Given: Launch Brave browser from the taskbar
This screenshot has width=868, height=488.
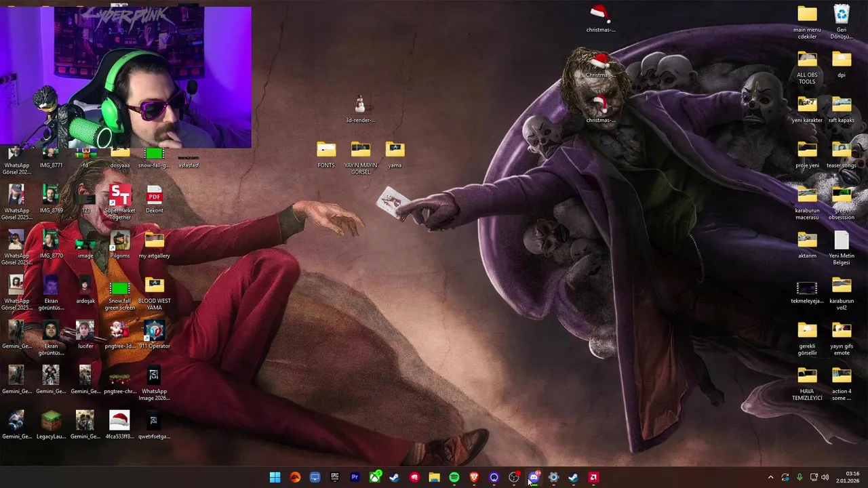Looking at the screenshot, I should click(474, 477).
